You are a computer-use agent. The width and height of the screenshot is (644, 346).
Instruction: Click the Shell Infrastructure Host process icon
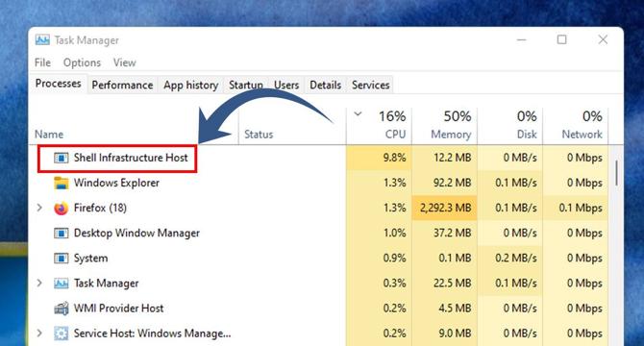pos(62,158)
